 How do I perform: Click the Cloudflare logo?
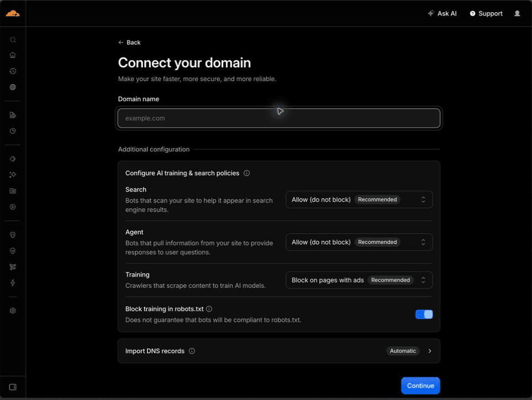[x=13, y=14]
